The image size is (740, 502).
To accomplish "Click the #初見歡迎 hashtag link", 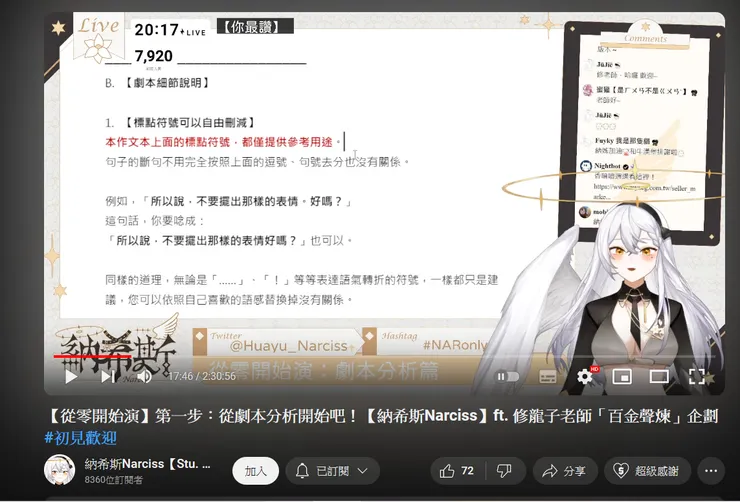I will [80, 438].
